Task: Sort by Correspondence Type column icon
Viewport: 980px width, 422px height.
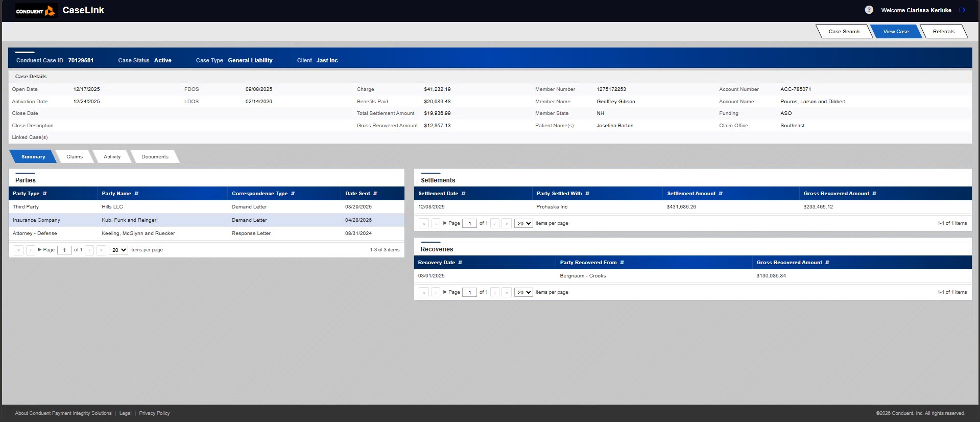Action: [293, 194]
